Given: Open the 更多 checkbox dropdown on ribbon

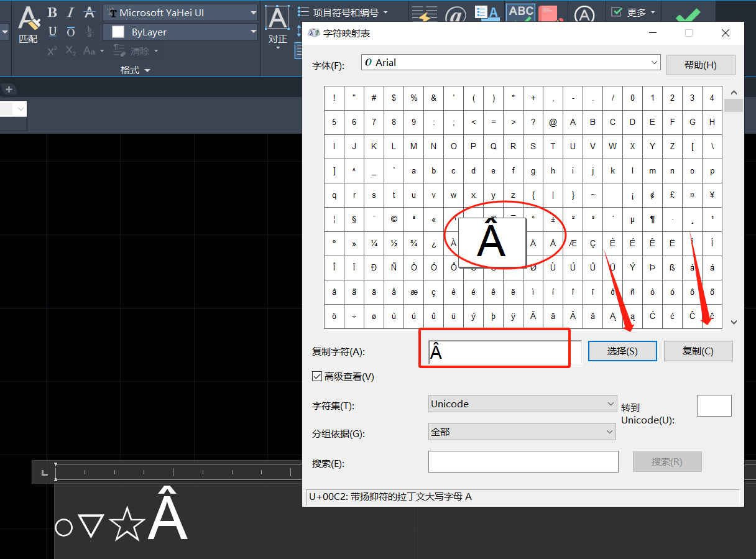Looking at the screenshot, I should pos(634,12).
